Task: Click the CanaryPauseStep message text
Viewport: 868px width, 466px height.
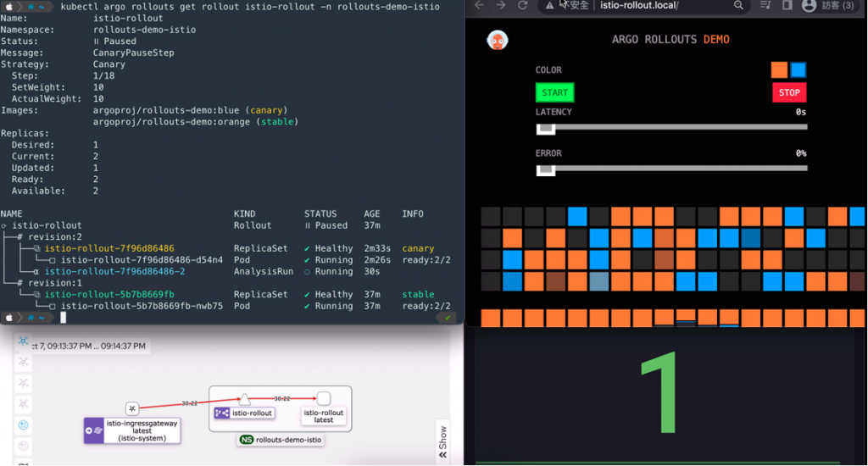Action: (x=133, y=53)
